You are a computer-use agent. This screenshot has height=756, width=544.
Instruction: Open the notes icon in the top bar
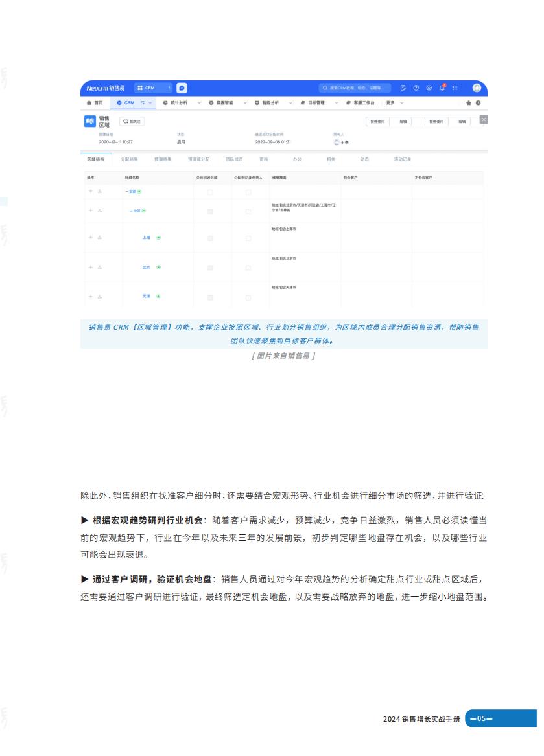[x=403, y=87]
